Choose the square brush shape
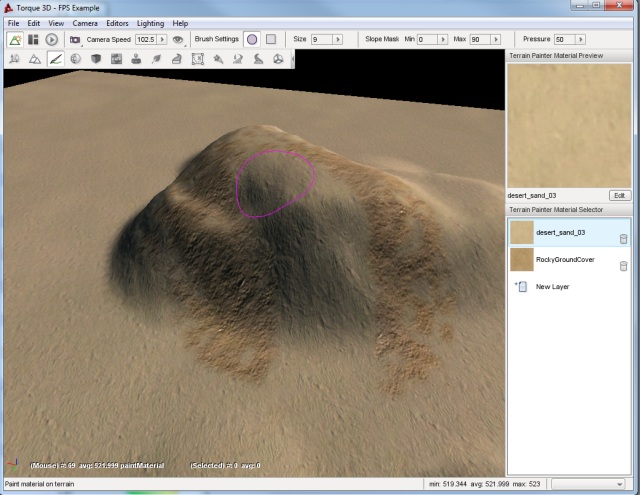 coord(270,40)
